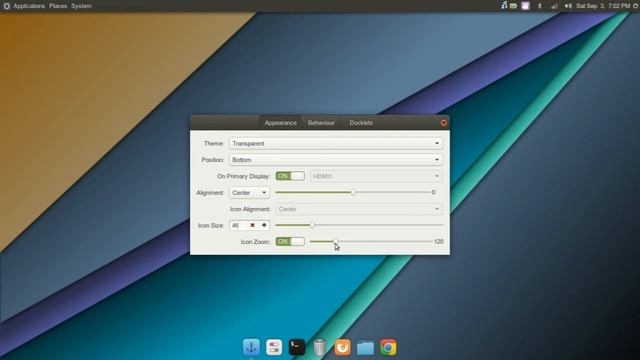The height and width of the screenshot is (360, 640).
Task: Click the alignment offset slider handle
Action: click(353, 192)
